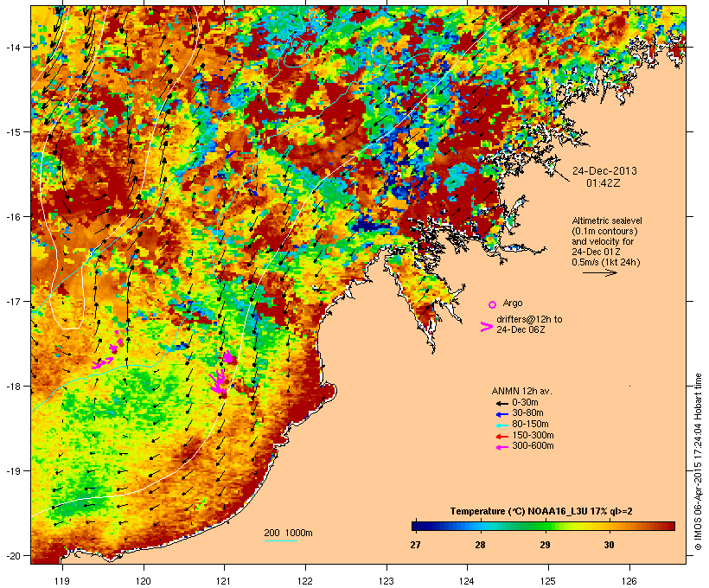Click the 'ANMN 12h av.' legend heading
The height and width of the screenshot is (588, 709).
pyautogui.click(x=521, y=391)
